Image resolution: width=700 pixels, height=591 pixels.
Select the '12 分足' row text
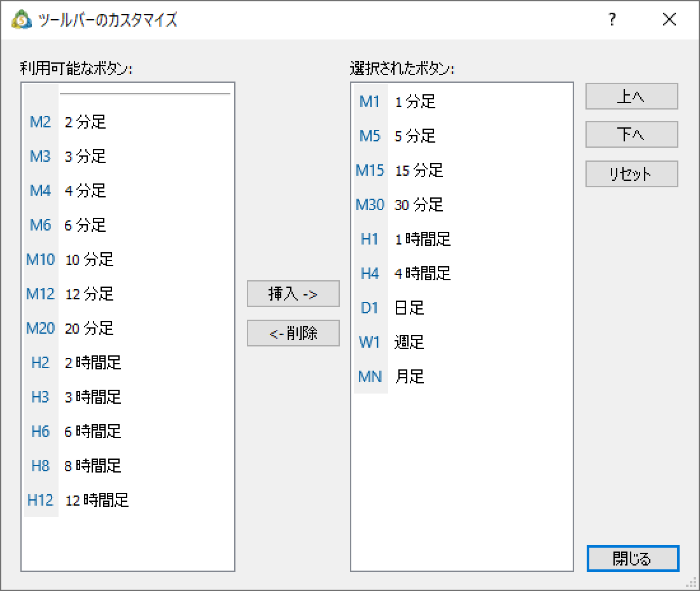[89, 294]
